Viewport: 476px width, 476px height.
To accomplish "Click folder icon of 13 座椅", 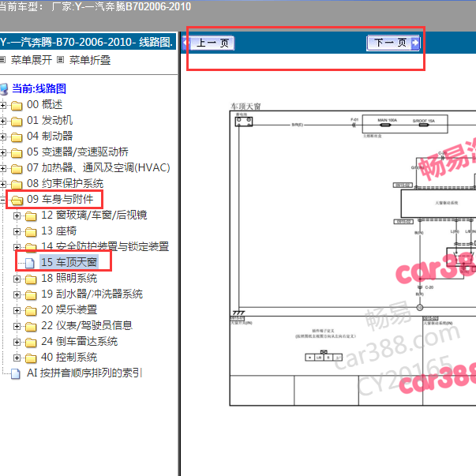I will coord(31,232).
